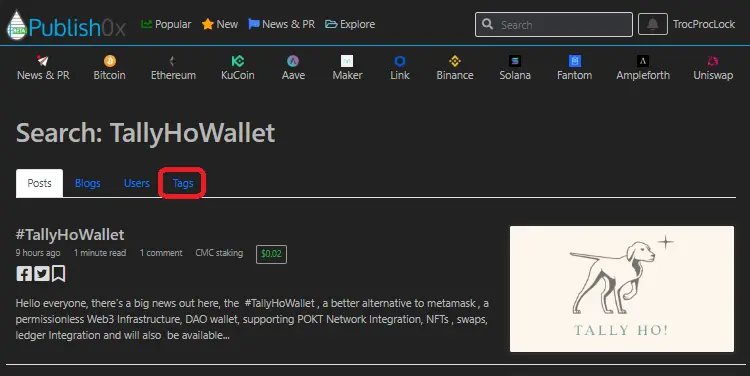Click the '1 minute read' text

point(100,253)
